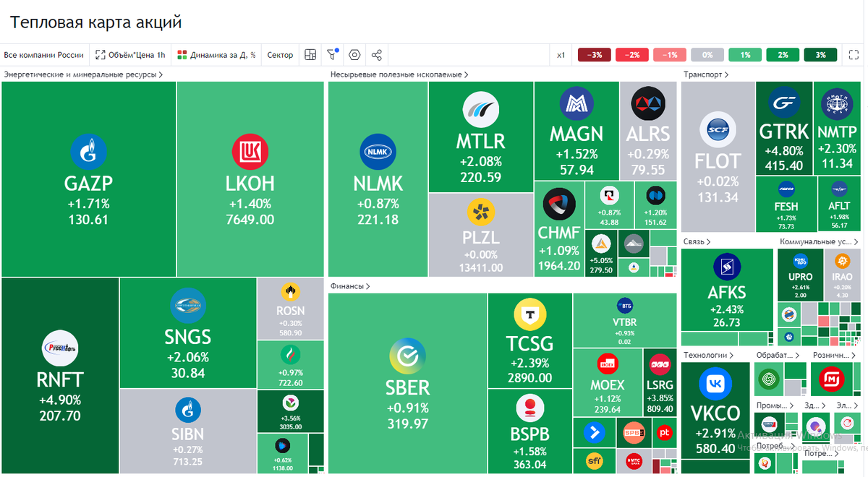This screenshot has width=868, height=477.
Task: Open the Сектор grouping dropdown
Action: tap(280, 55)
